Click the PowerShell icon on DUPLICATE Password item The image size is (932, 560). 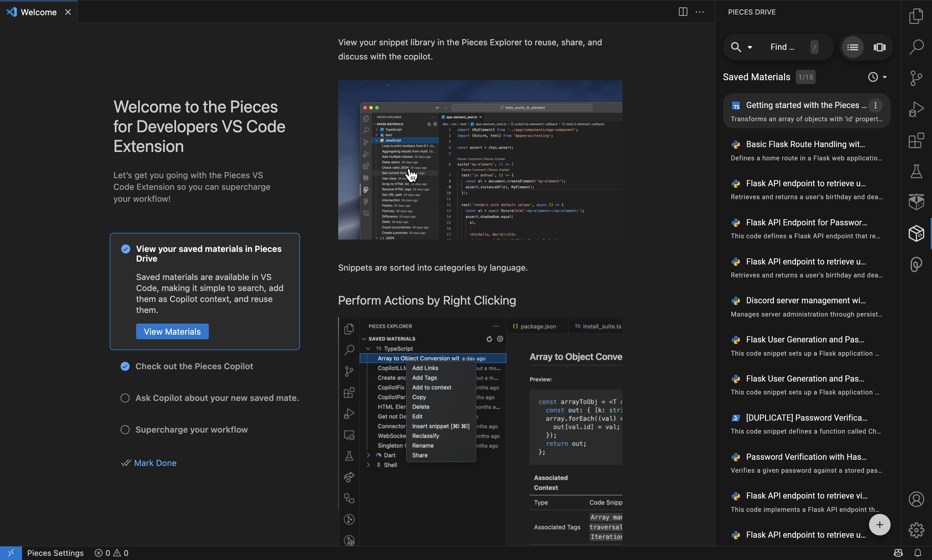pyautogui.click(x=736, y=418)
